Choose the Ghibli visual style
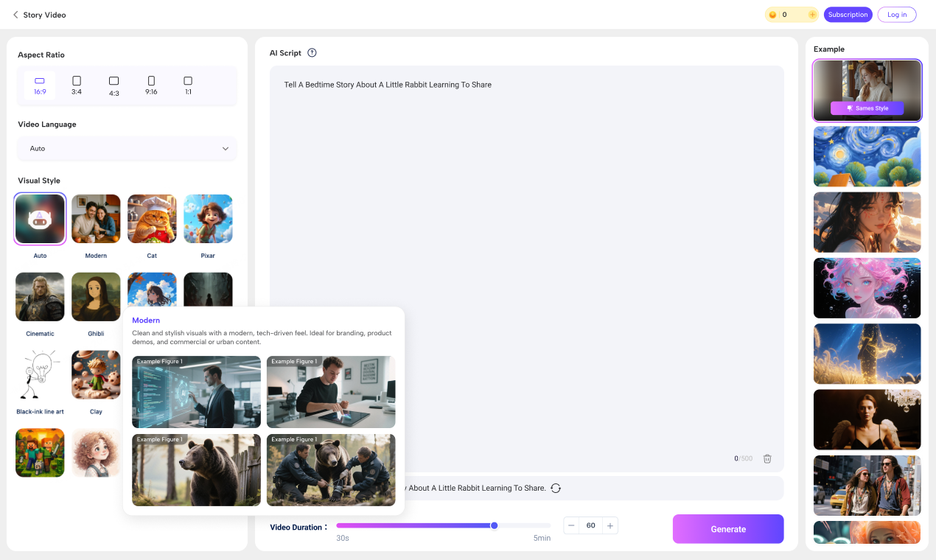Viewport: 936px width, 560px height. 96,296
